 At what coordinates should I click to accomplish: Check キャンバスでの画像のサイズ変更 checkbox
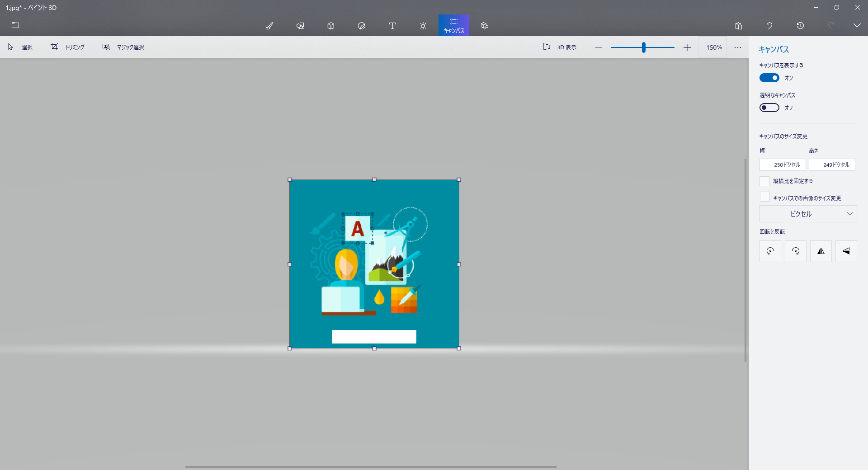764,197
